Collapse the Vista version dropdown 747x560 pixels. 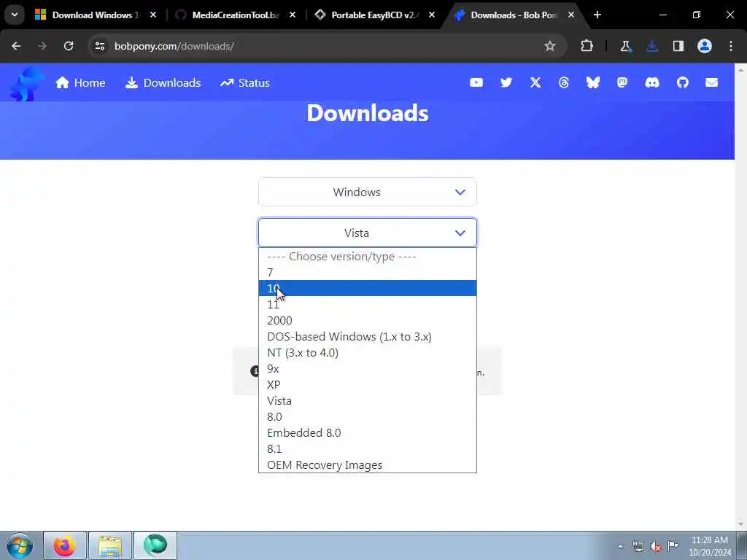click(x=368, y=233)
